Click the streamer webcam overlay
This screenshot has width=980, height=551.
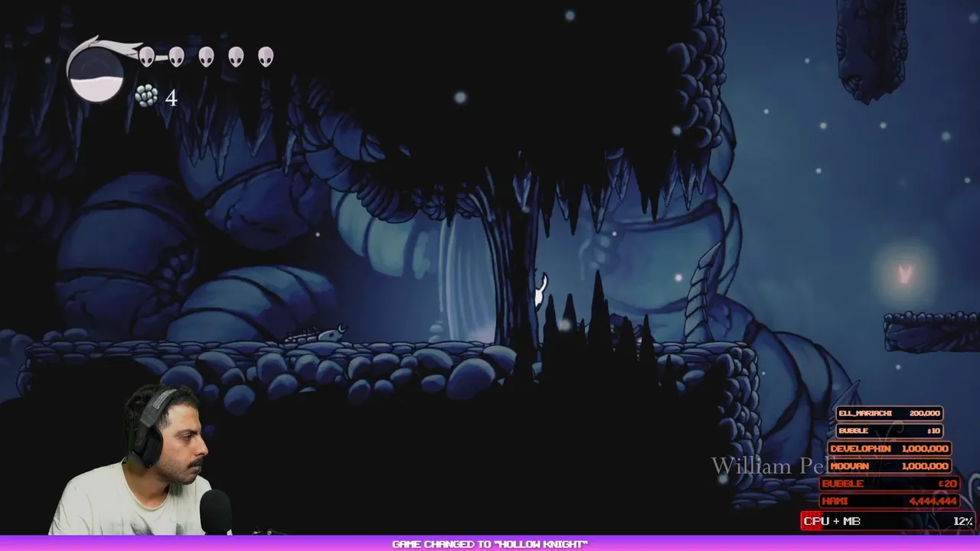[142, 459]
